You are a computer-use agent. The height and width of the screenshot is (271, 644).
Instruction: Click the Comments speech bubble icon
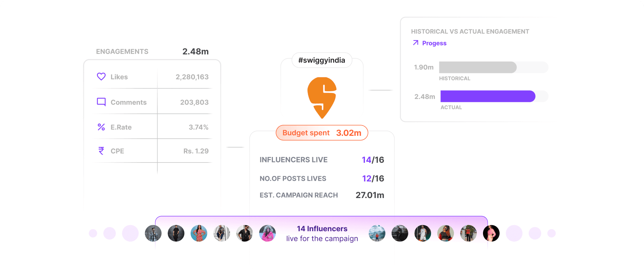[101, 102]
